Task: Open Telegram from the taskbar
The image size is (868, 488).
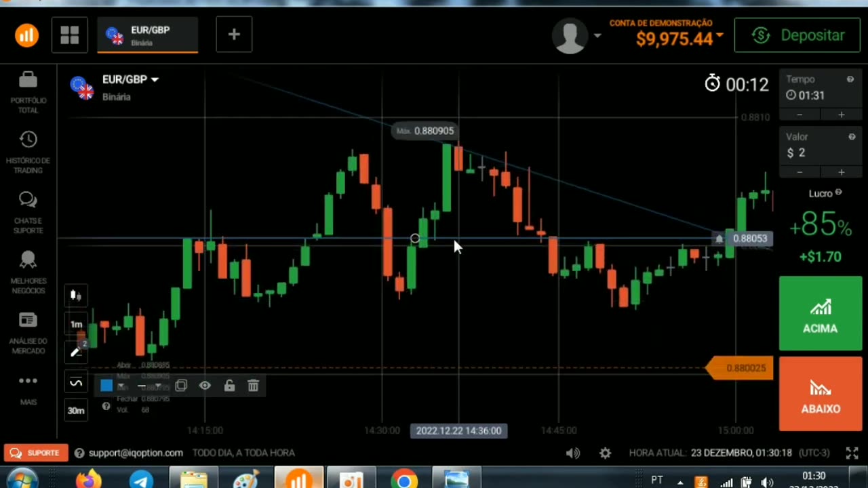Action: coord(141,480)
